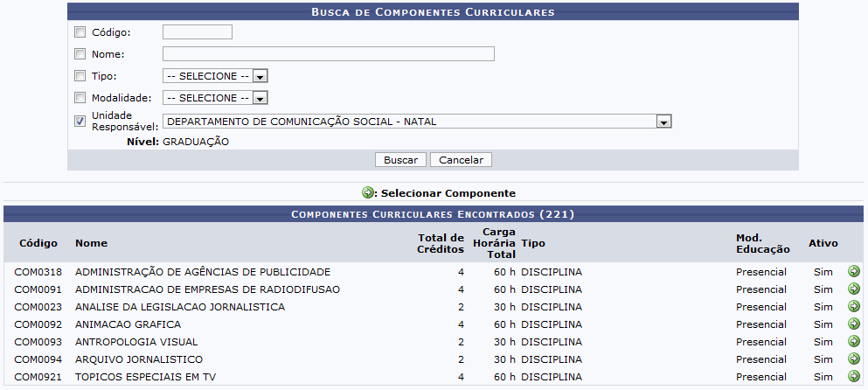This screenshot has width=868, height=390.
Task: Select component COM0091 via green arrow icon
Action: pos(854,289)
